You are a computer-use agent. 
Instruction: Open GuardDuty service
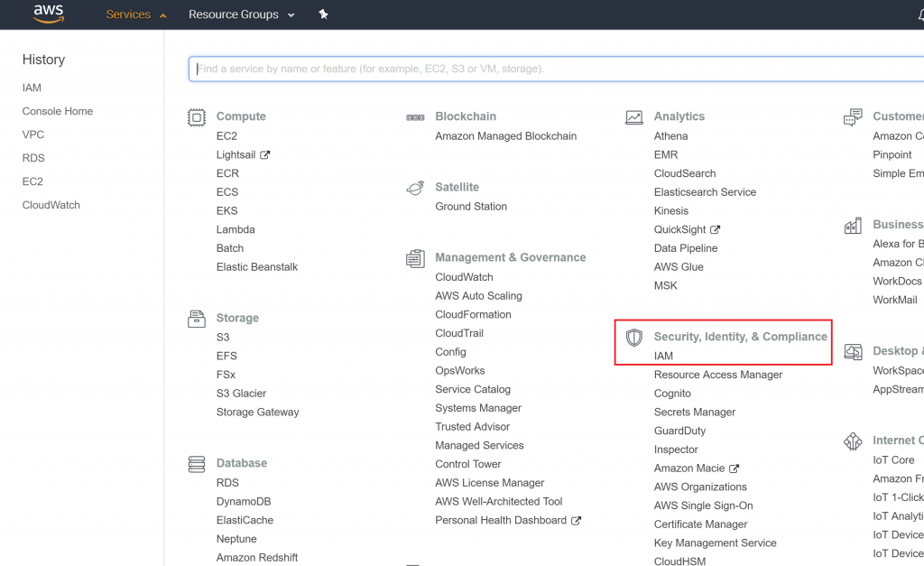[680, 431]
